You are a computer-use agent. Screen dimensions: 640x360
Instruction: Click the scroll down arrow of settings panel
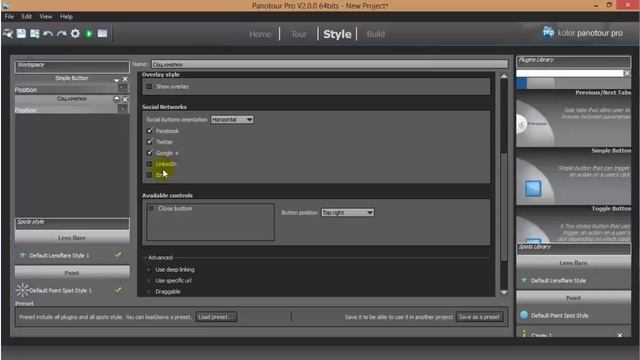click(504, 292)
